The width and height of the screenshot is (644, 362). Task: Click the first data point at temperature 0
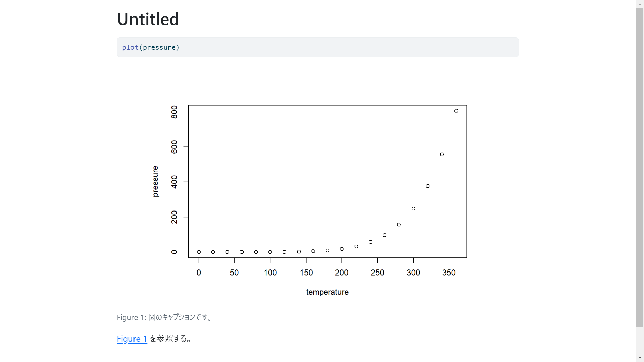199,252
